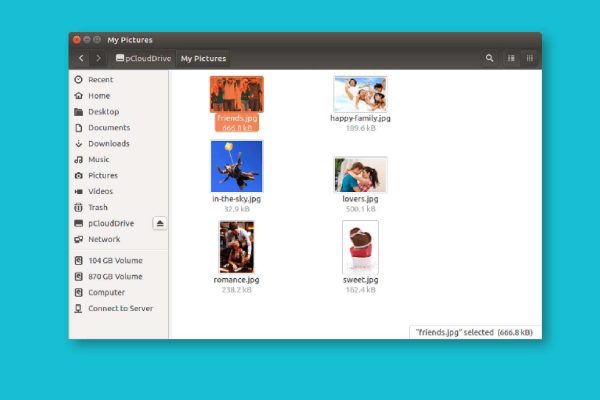Close the My Pictures window
Image resolution: width=600 pixels, height=400 pixels.
(x=77, y=39)
